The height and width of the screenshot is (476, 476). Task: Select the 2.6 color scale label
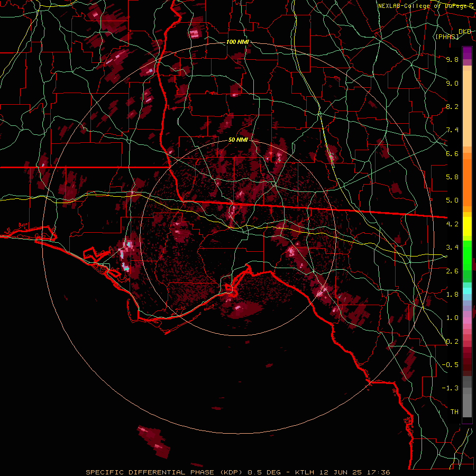[x=452, y=271]
